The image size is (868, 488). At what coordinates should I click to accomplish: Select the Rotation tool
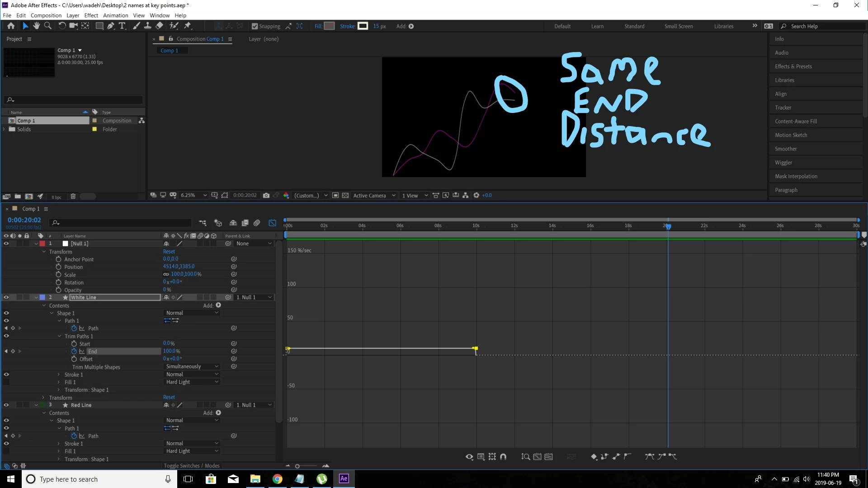62,26
